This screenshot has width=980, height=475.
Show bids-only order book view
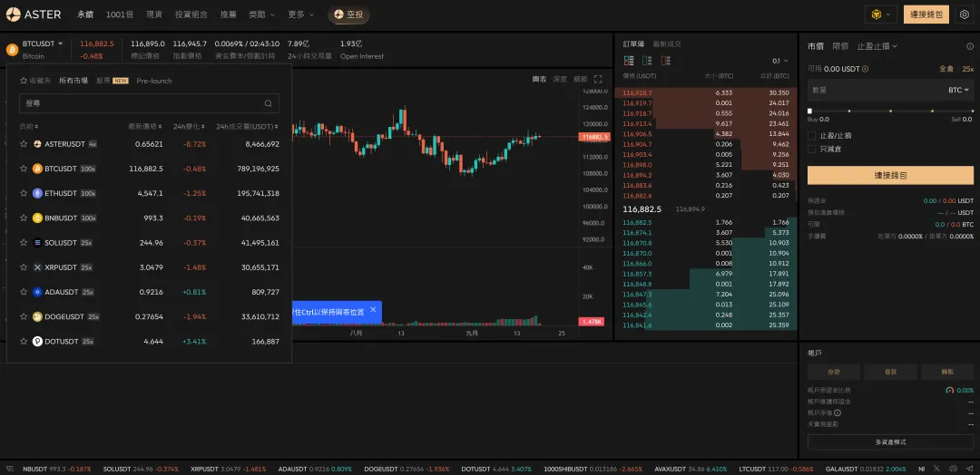648,61
